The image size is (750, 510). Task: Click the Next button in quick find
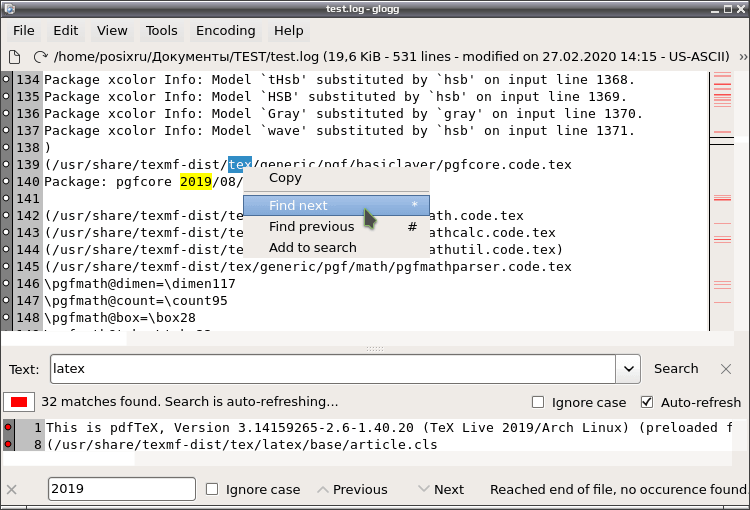tap(441, 489)
